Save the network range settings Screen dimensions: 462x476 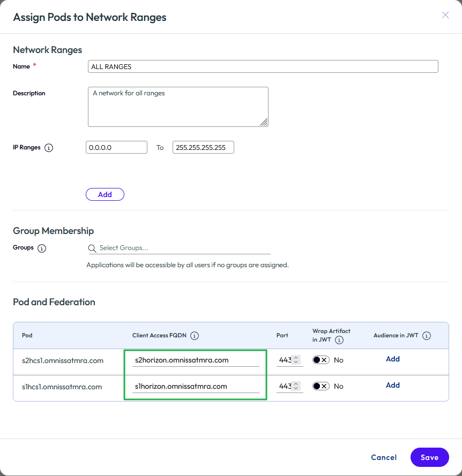point(429,457)
